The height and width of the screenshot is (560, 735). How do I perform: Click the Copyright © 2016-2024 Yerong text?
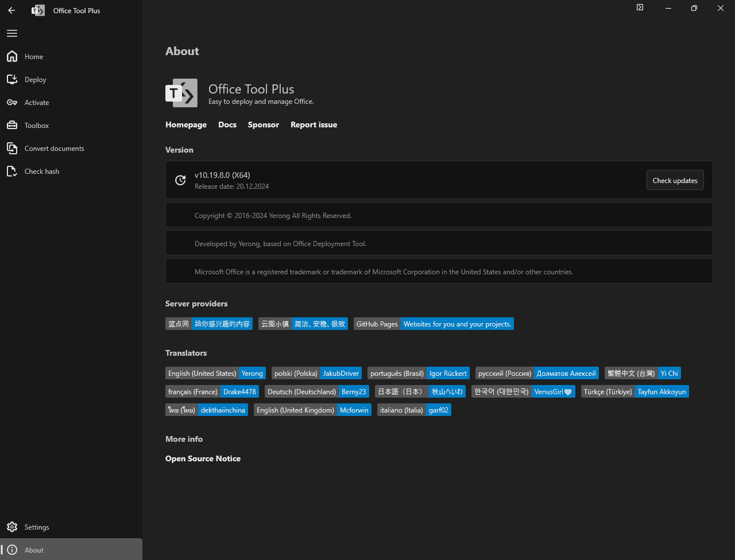tap(273, 216)
